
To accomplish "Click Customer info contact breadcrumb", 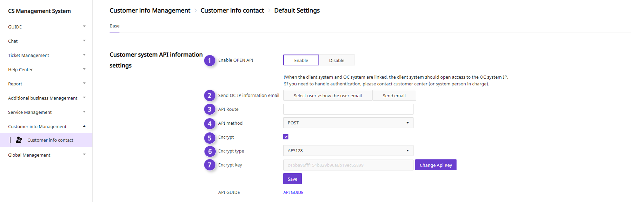I will pos(232,10).
